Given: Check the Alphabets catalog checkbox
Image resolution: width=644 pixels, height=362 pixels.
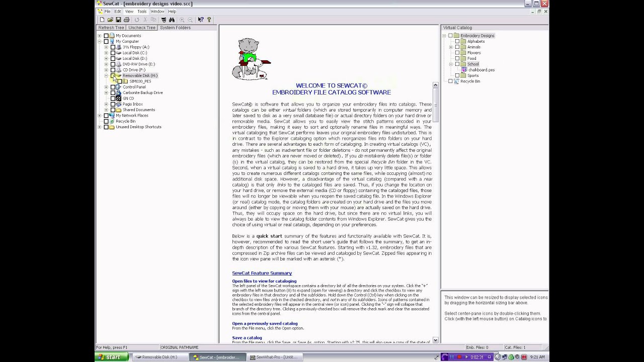Looking at the screenshot, I should pos(457,41).
